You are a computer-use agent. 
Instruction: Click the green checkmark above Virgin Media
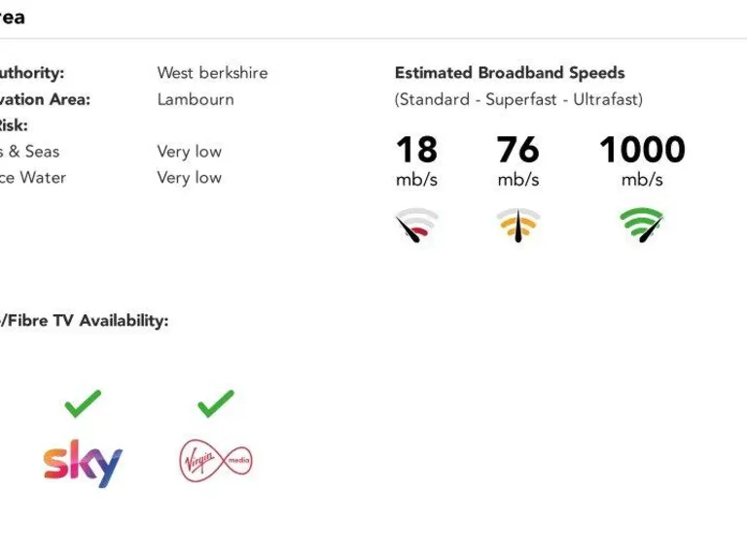click(215, 403)
